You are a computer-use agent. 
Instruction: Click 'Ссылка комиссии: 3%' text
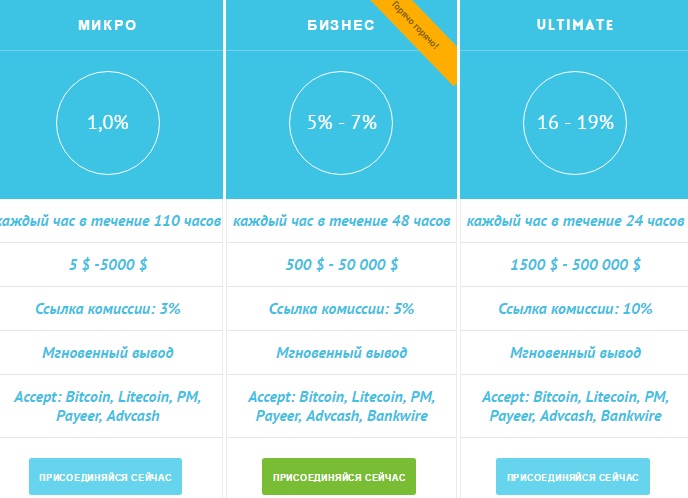point(108,309)
